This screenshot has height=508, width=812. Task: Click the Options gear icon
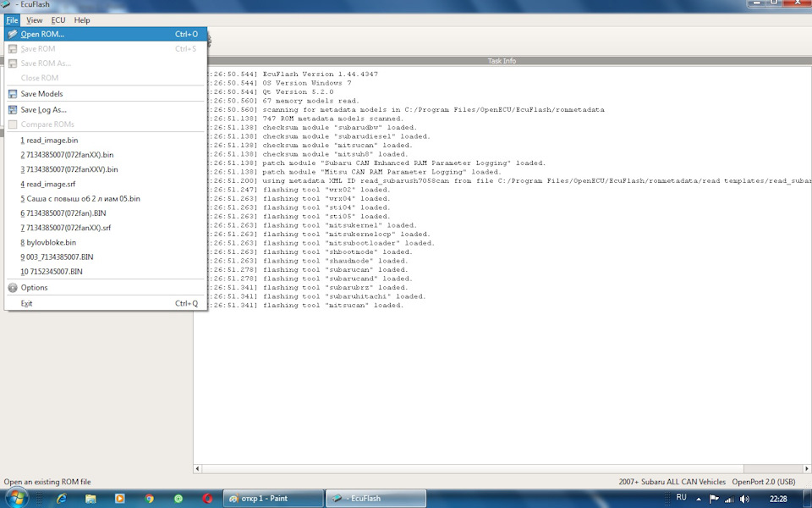pos(13,288)
